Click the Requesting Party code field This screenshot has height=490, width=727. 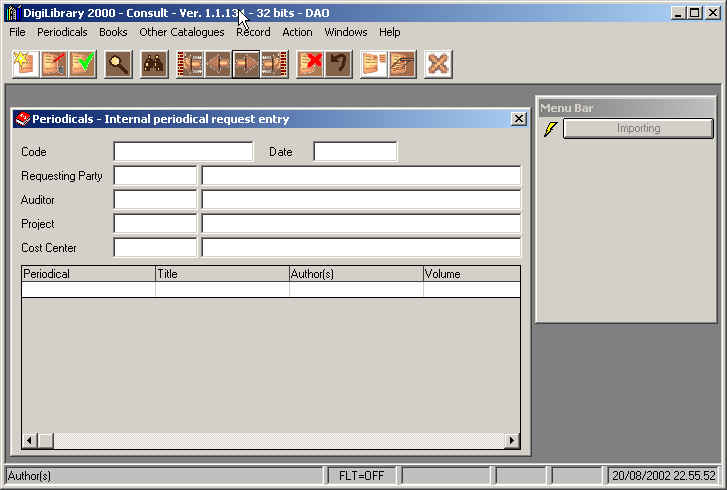click(x=155, y=176)
